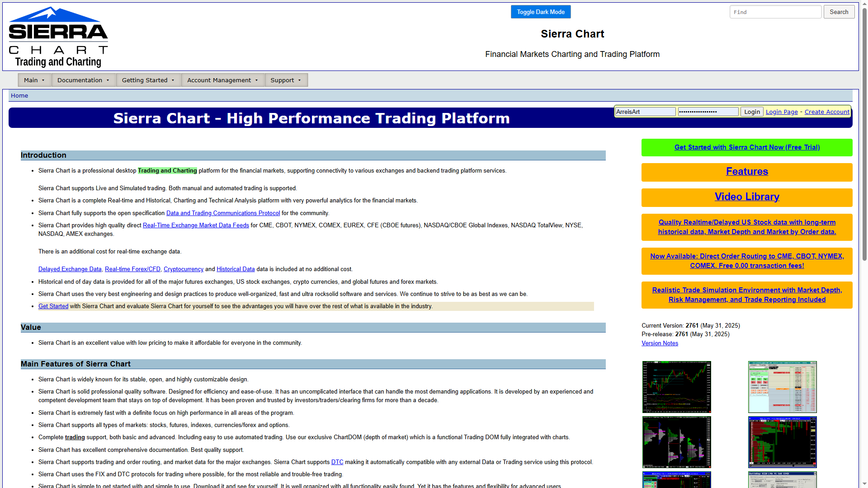The image size is (868, 488).
Task: Open the red-green market depth heatmap thumbnail
Action: tap(782, 442)
